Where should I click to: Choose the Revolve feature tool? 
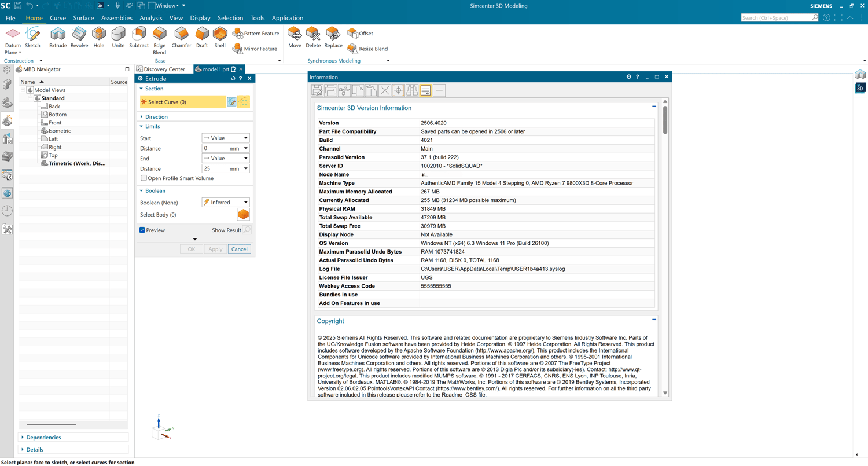[x=79, y=38]
